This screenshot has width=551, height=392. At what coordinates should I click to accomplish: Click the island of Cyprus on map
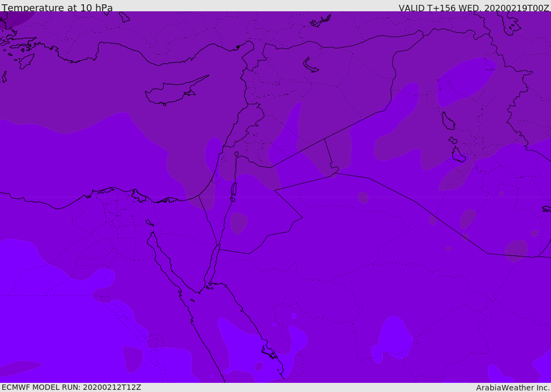coord(177,90)
